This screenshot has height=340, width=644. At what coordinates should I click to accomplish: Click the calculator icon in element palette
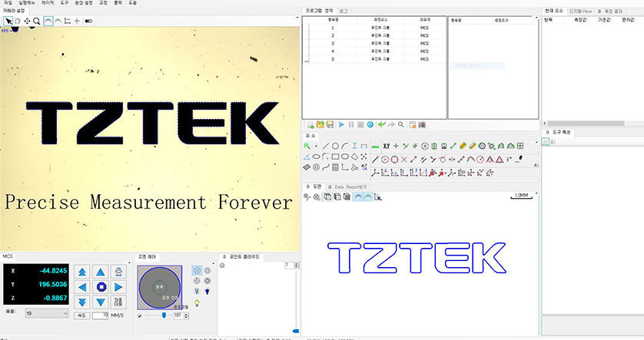tap(335, 167)
